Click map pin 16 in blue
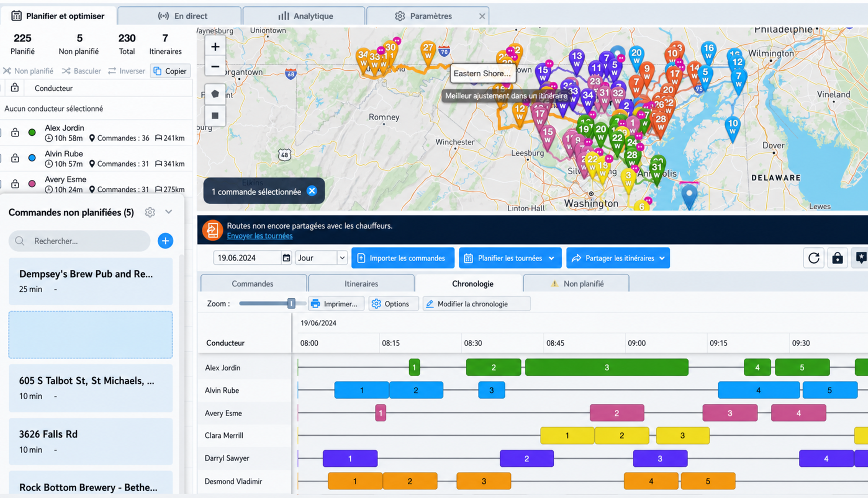868x498 pixels. [x=709, y=52]
